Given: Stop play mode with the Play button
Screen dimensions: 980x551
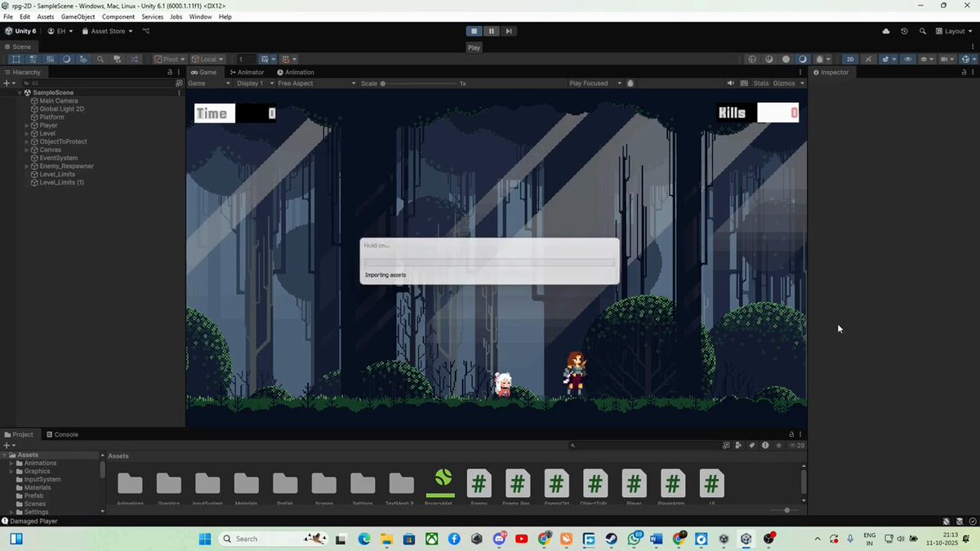Looking at the screenshot, I should click(x=474, y=31).
